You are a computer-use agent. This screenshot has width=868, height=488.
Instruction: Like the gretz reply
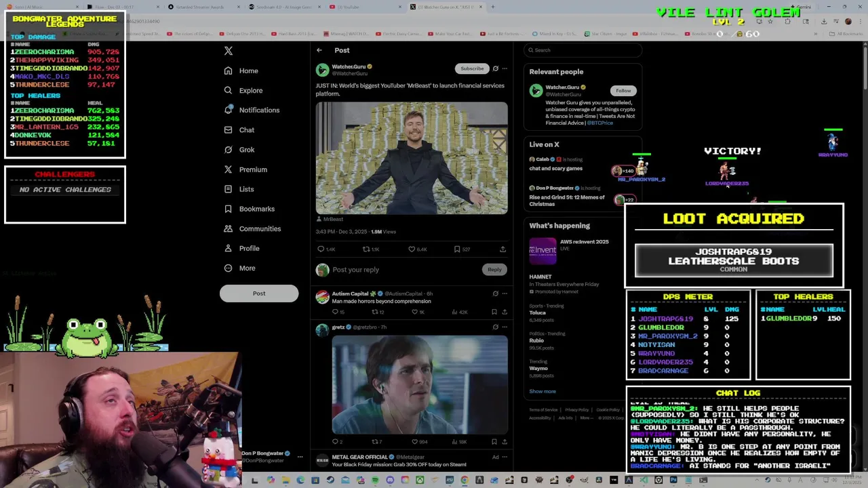point(415,442)
